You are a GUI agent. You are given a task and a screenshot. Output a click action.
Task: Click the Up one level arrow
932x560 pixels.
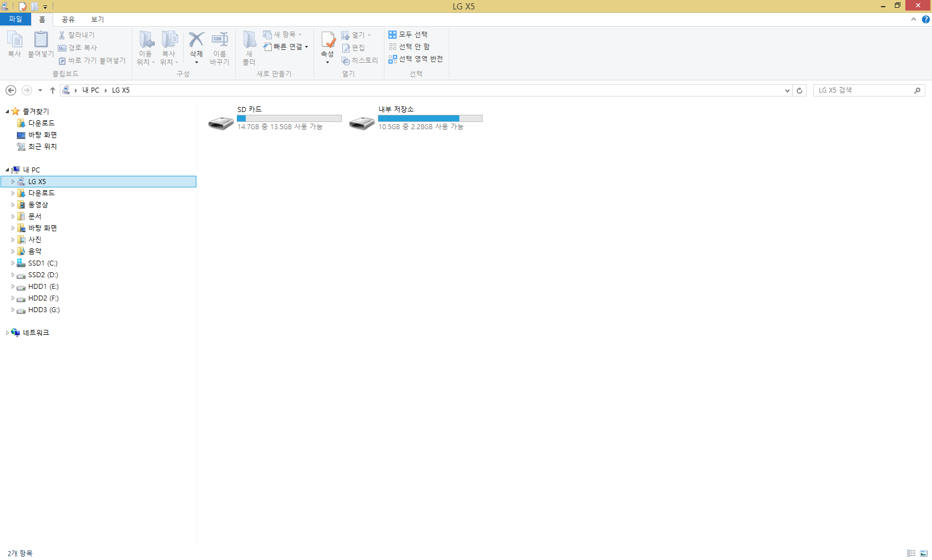pos(53,90)
